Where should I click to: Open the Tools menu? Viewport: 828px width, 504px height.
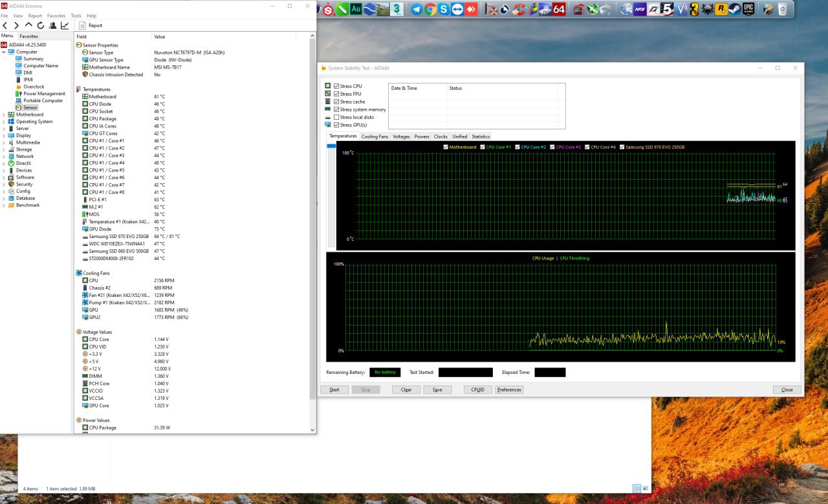point(76,16)
